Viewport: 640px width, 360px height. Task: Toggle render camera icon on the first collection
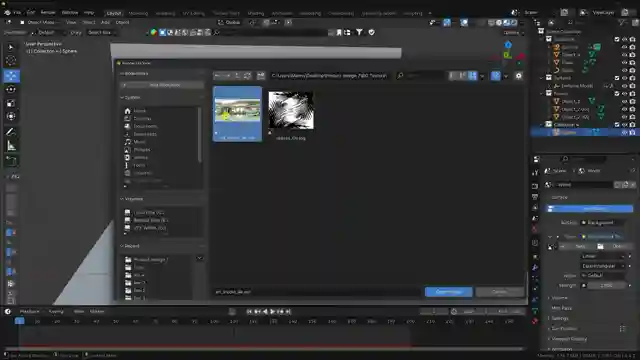point(632,39)
